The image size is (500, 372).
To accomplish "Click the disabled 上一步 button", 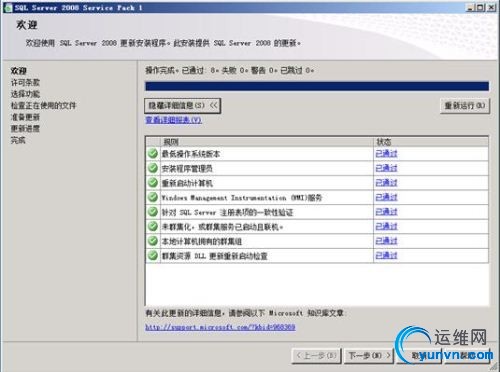I will (x=317, y=356).
